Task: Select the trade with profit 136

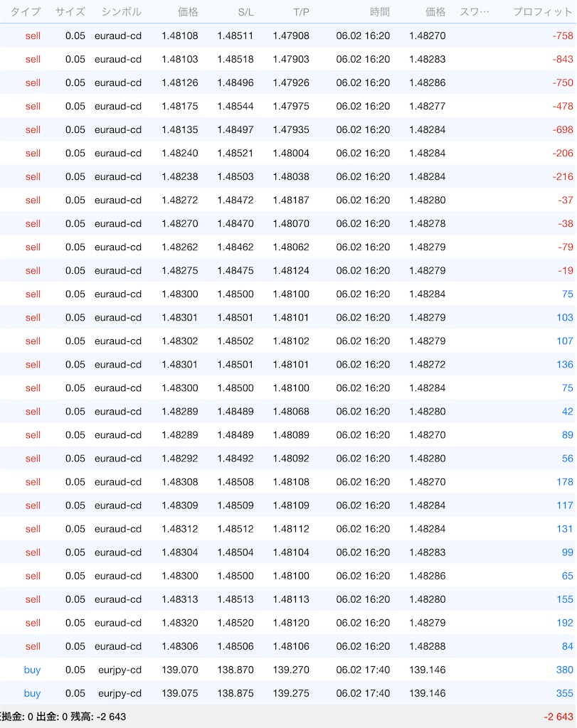Action: point(288,365)
